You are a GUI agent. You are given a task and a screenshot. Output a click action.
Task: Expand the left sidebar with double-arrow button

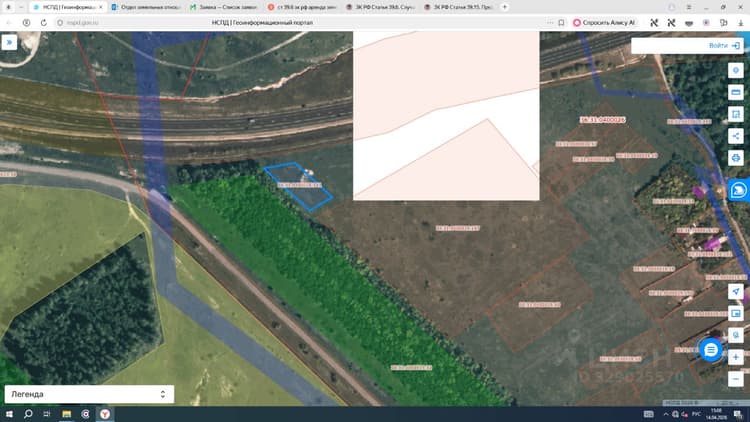[9, 43]
